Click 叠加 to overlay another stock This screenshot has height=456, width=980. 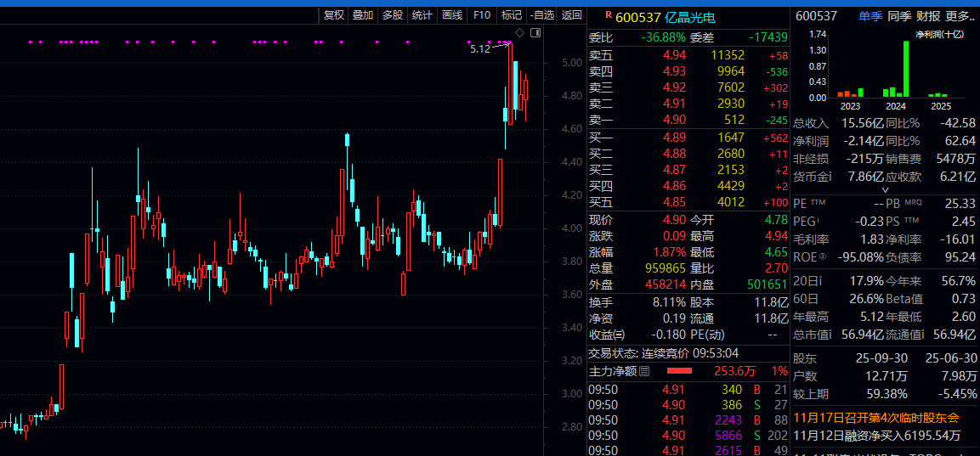click(x=362, y=15)
